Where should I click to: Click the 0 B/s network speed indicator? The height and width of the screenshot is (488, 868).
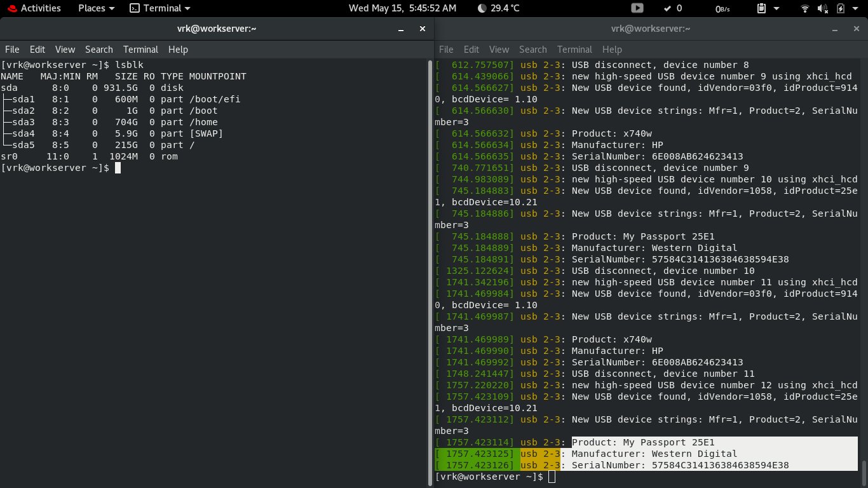tap(722, 8)
